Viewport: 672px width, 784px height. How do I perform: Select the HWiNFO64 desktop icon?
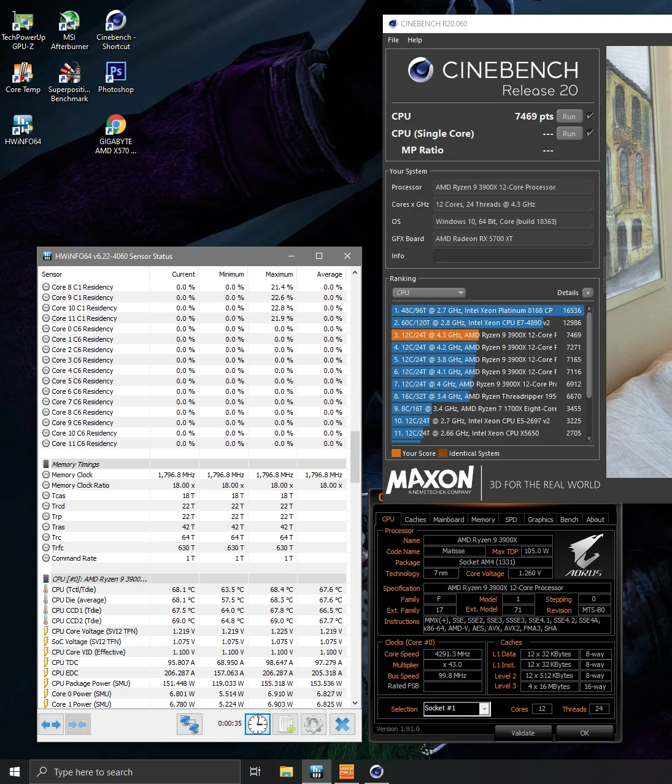(23, 130)
